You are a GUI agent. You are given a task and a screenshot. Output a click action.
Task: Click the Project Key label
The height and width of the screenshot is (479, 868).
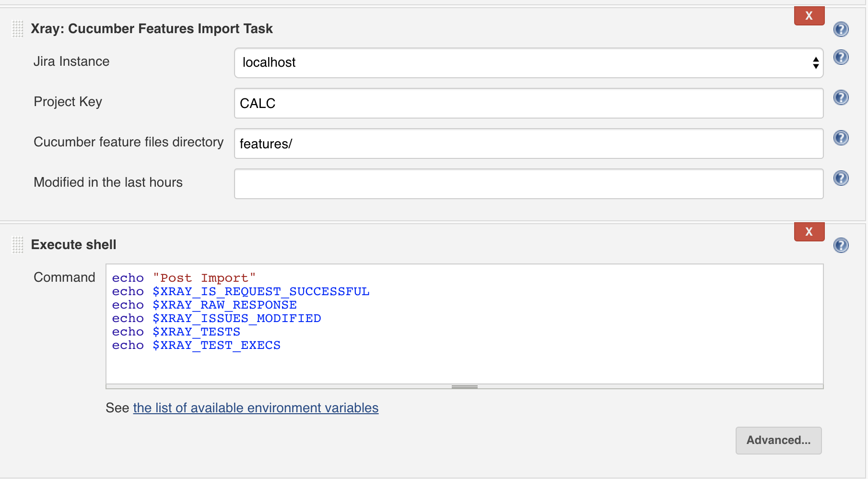point(68,102)
